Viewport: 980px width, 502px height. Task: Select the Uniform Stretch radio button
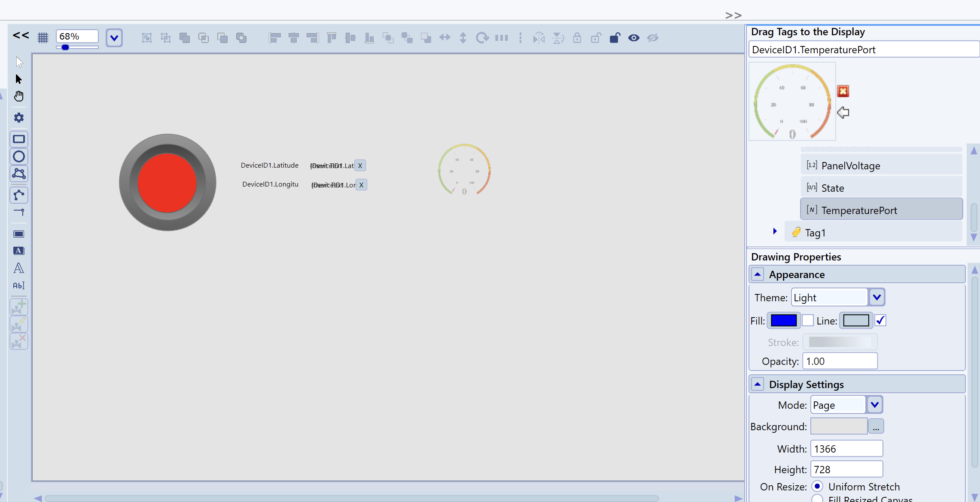tap(817, 487)
